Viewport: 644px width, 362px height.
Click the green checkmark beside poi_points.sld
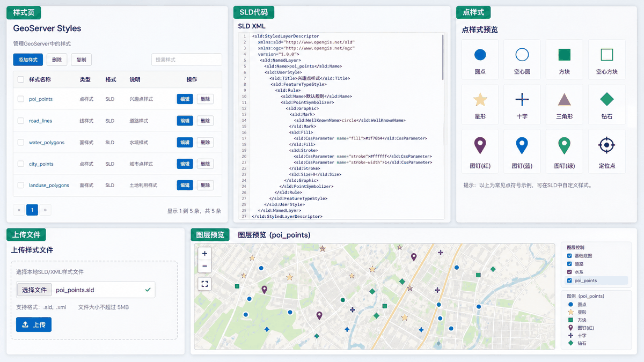[148, 290]
